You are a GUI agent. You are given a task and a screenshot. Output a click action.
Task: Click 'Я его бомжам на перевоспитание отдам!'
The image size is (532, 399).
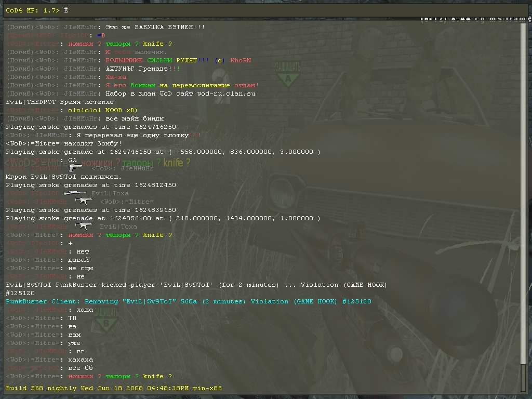tap(182, 85)
